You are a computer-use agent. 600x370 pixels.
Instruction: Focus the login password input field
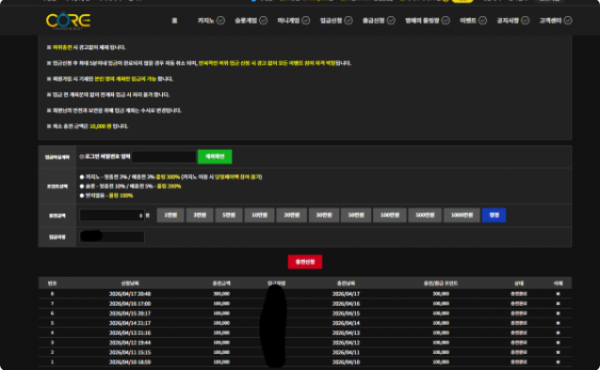pyautogui.click(x=164, y=157)
